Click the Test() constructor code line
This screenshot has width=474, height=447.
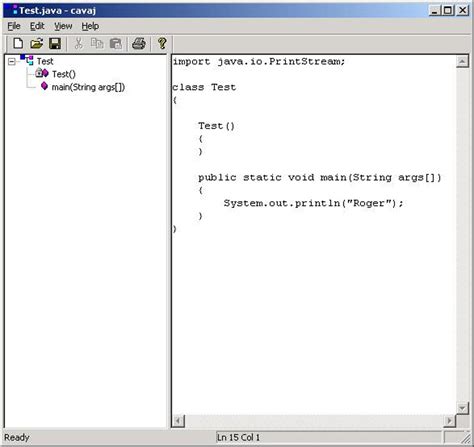click(217, 126)
